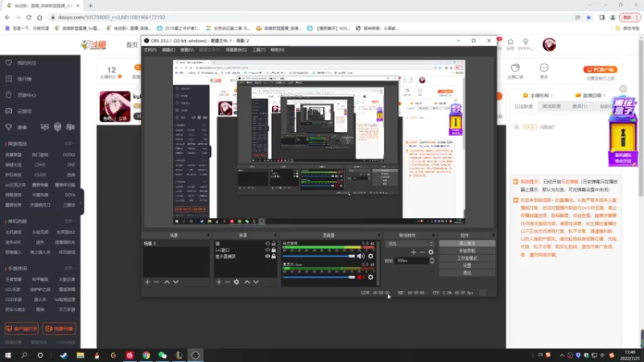Screen dimensions: 644x362
Task: Add a scene transition with the plus icon
Action: coord(414,252)
